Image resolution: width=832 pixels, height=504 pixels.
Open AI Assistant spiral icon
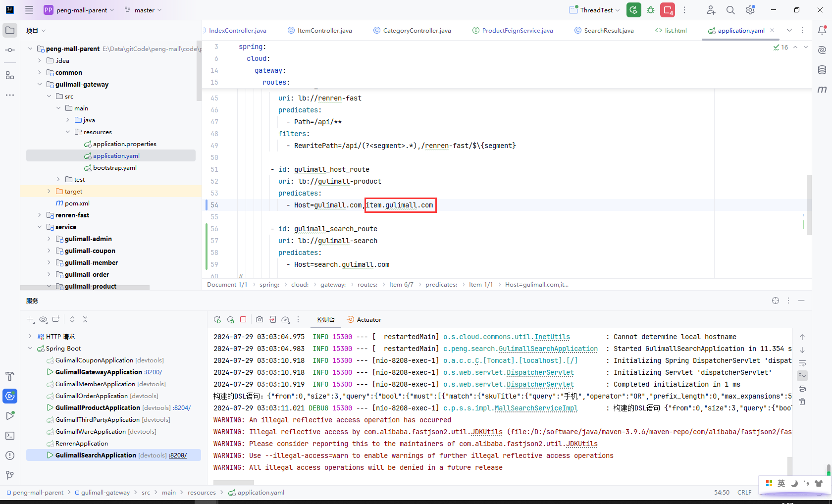[x=822, y=50]
